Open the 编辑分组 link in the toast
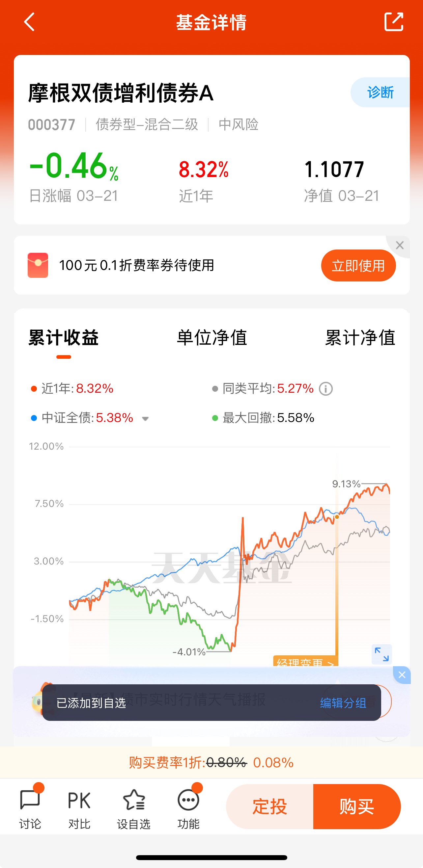Screen dimensions: 423x868 (x=343, y=703)
